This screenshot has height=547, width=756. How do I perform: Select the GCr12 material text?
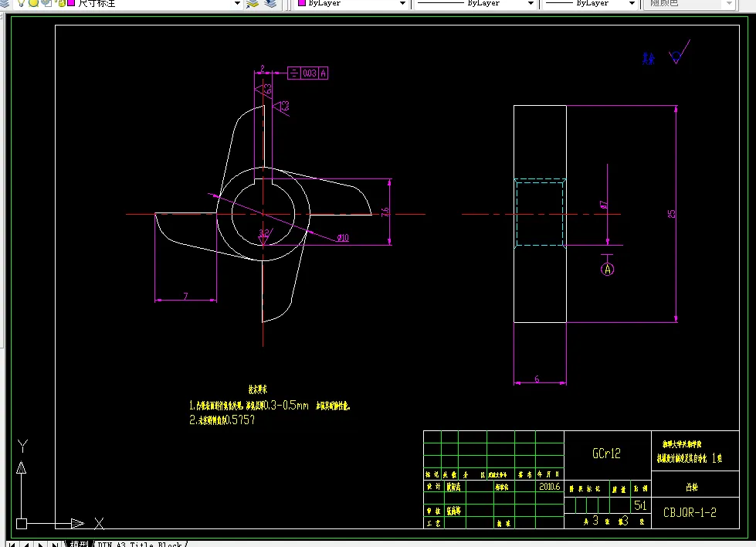click(x=606, y=454)
